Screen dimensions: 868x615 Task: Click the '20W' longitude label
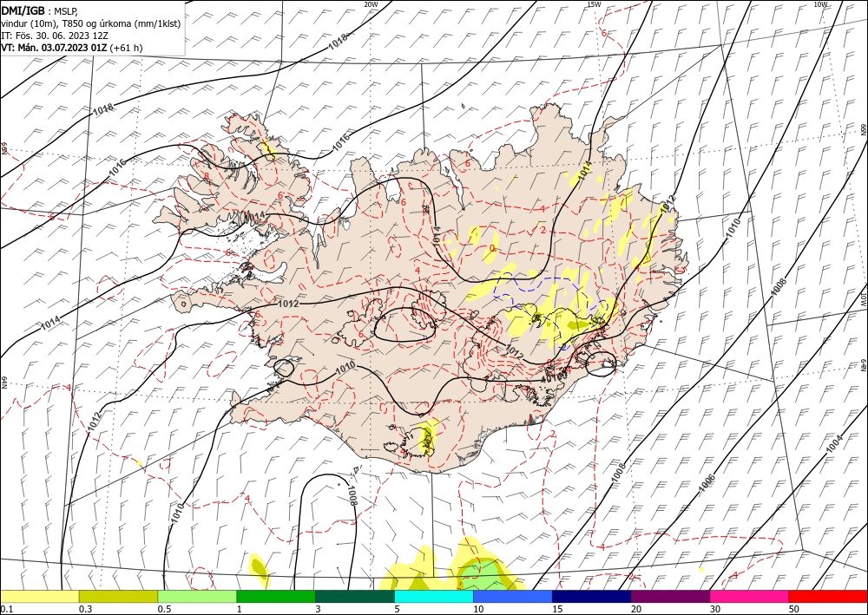tap(371, 4)
